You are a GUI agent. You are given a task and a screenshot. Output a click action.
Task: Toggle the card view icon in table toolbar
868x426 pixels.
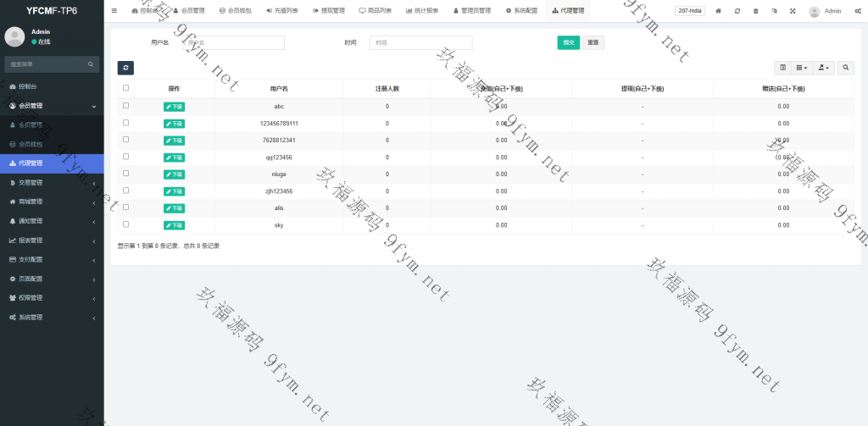coord(782,68)
